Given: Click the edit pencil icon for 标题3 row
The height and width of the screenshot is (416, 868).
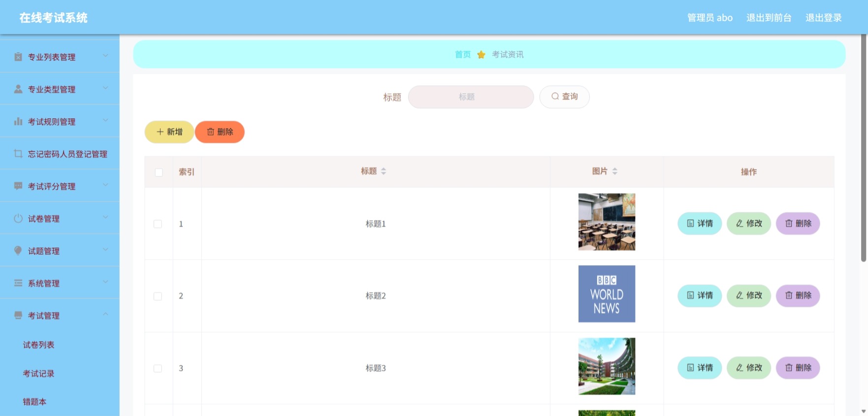Looking at the screenshot, I should coord(739,368).
